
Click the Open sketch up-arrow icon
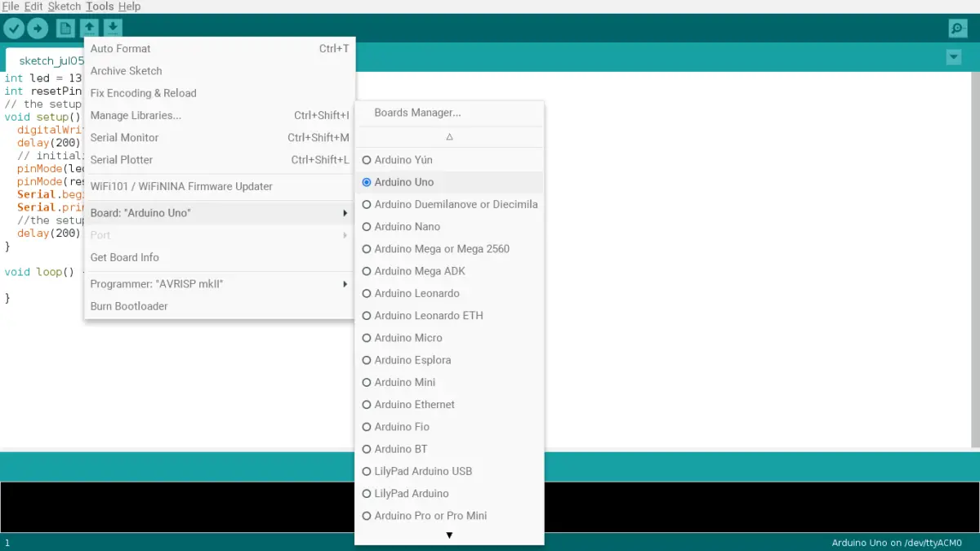click(89, 29)
